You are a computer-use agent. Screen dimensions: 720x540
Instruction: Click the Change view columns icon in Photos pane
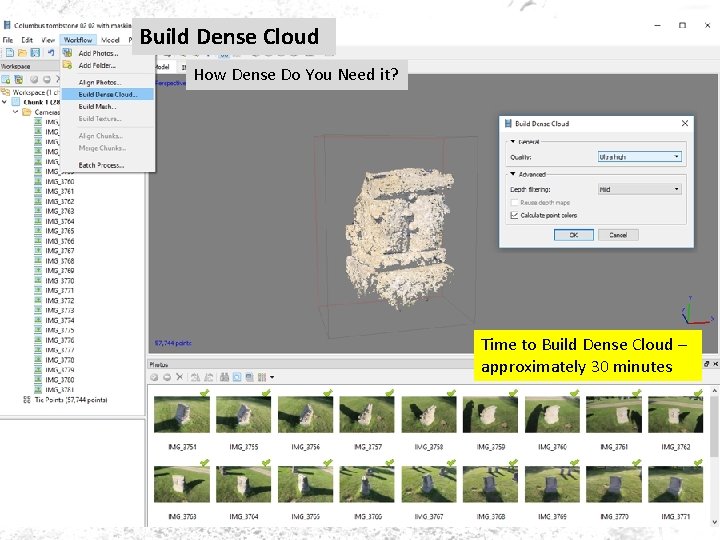[x=262, y=377]
